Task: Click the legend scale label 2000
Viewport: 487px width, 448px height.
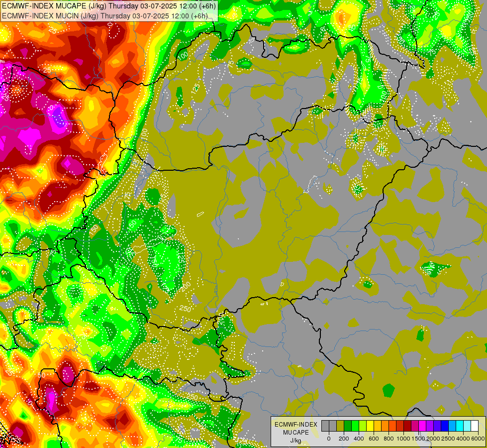Action: tap(433, 439)
